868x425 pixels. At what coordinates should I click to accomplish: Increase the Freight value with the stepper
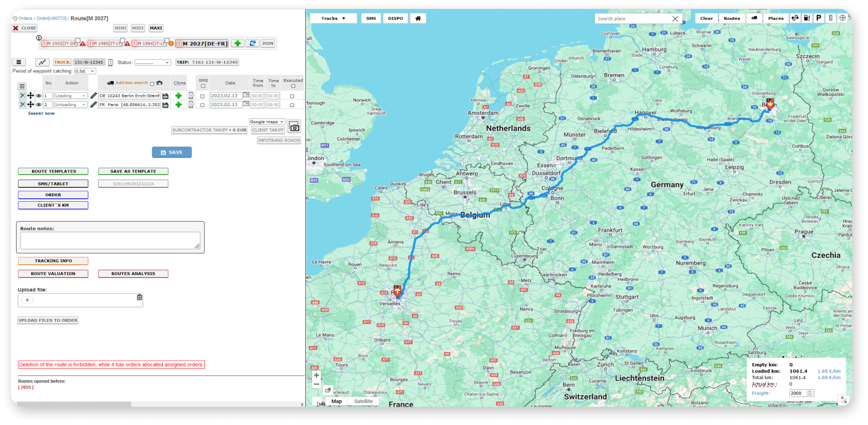[810, 392]
